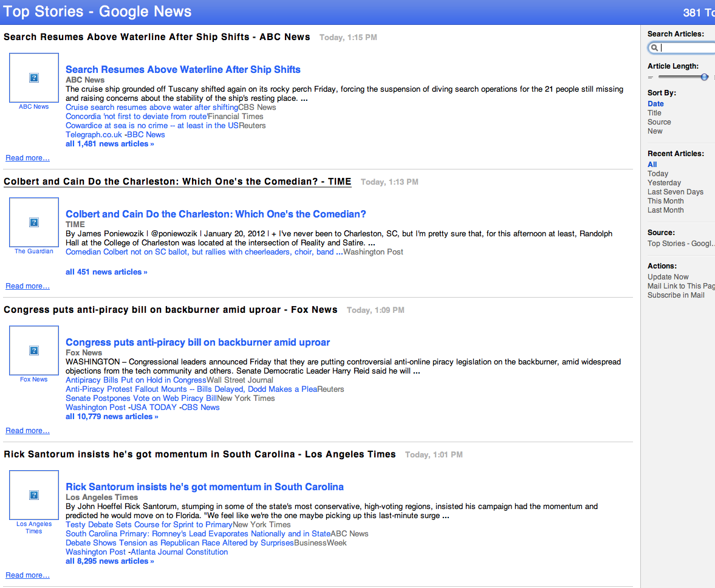Viewport: 715px width, 588px height.
Task: Open Concordia 'not first to deviate' link
Action: coord(136,117)
